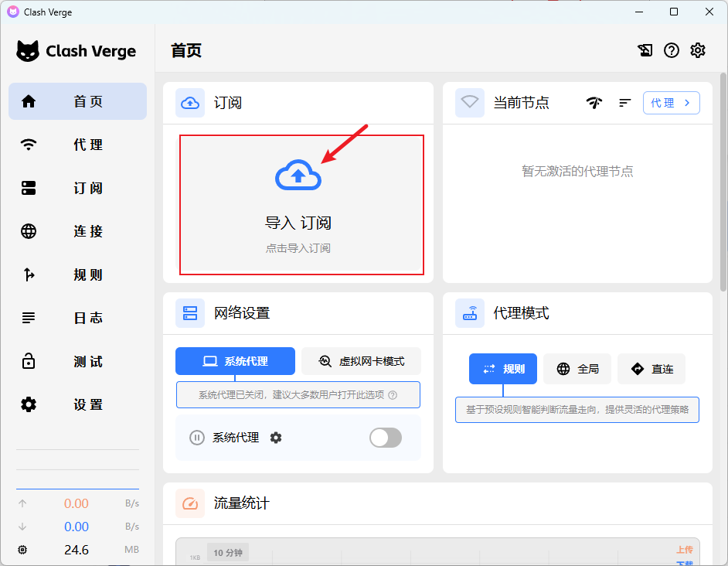Select 直连 proxy mode

[x=651, y=369]
